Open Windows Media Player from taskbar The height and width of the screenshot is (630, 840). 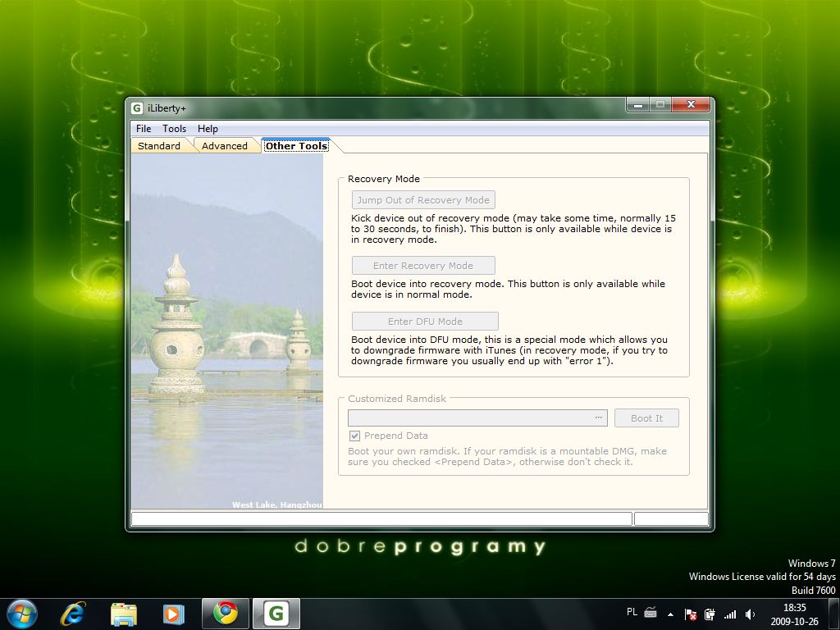173,614
